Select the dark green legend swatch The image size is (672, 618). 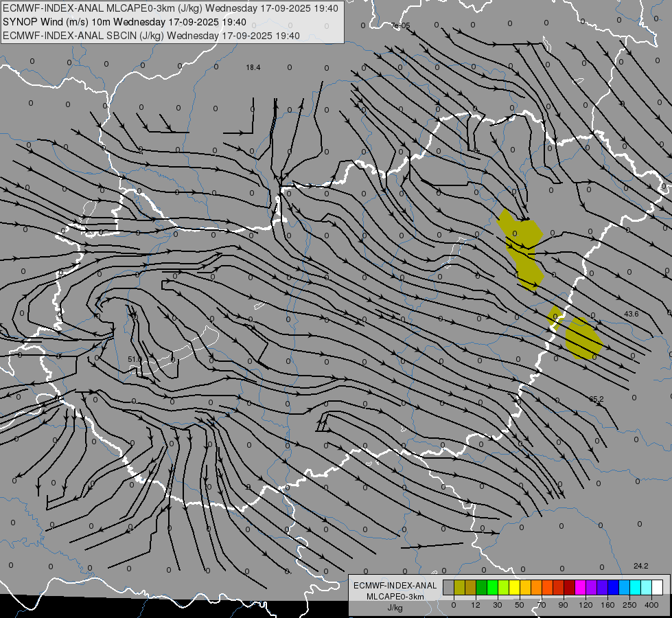[x=482, y=587]
